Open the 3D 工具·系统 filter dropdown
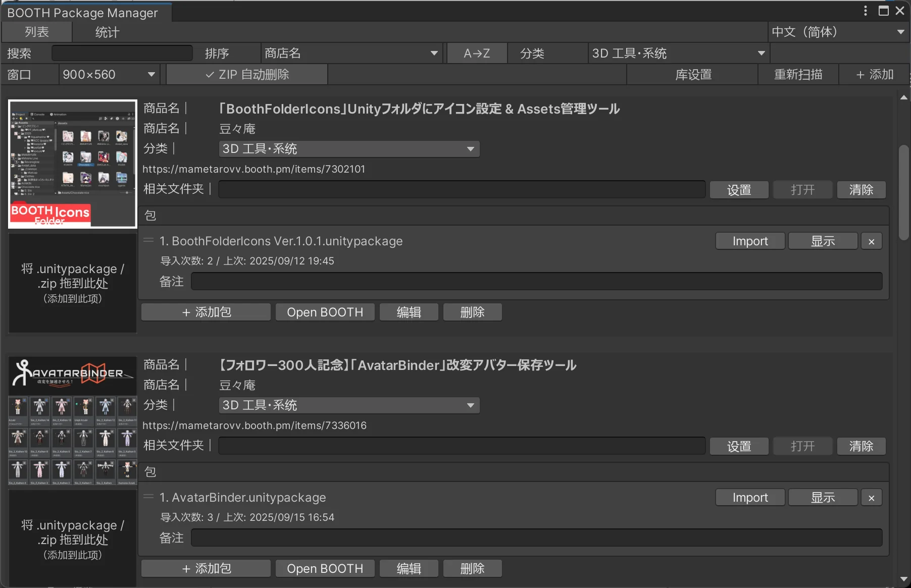 pos(678,52)
